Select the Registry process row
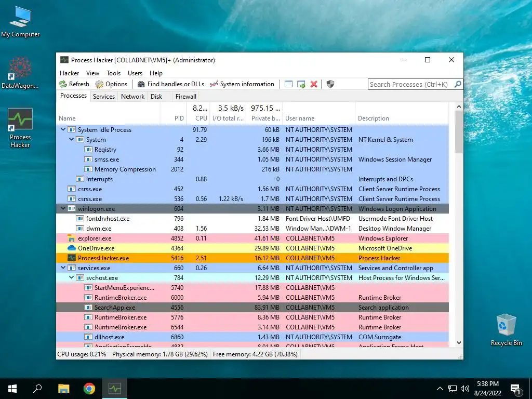 click(252, 150)
